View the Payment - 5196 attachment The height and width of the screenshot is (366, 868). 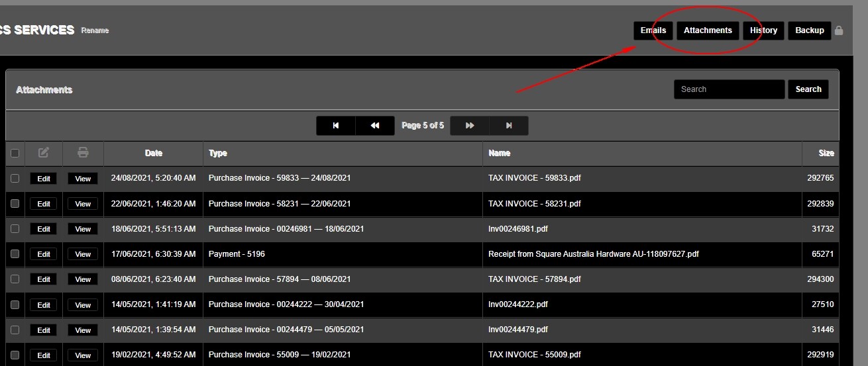coord(83,254)
